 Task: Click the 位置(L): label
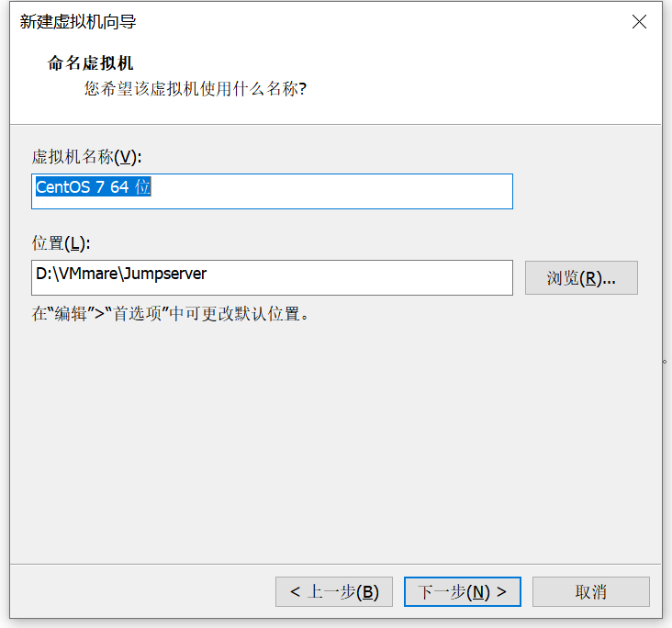[61, 243]
